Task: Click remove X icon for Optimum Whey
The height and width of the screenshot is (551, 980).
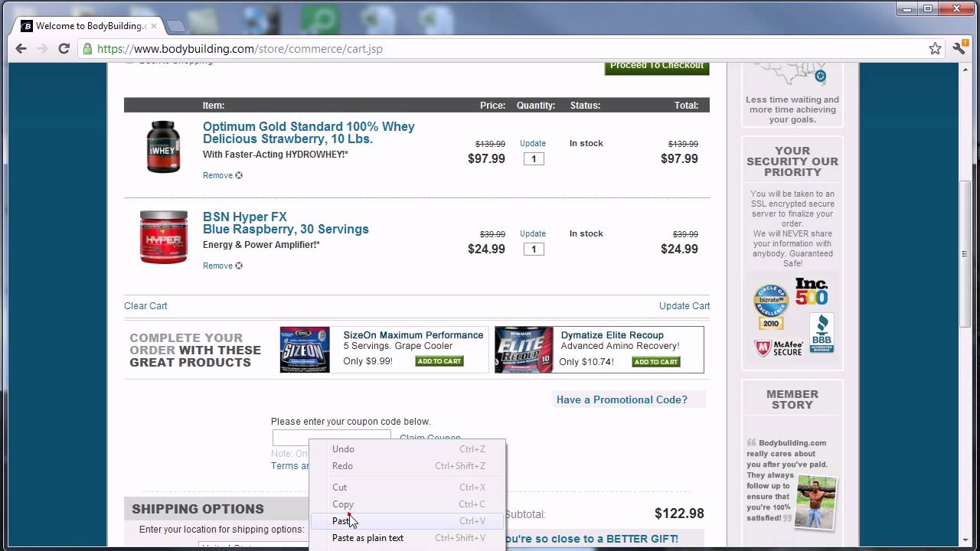Action: (x=239, y=175)
